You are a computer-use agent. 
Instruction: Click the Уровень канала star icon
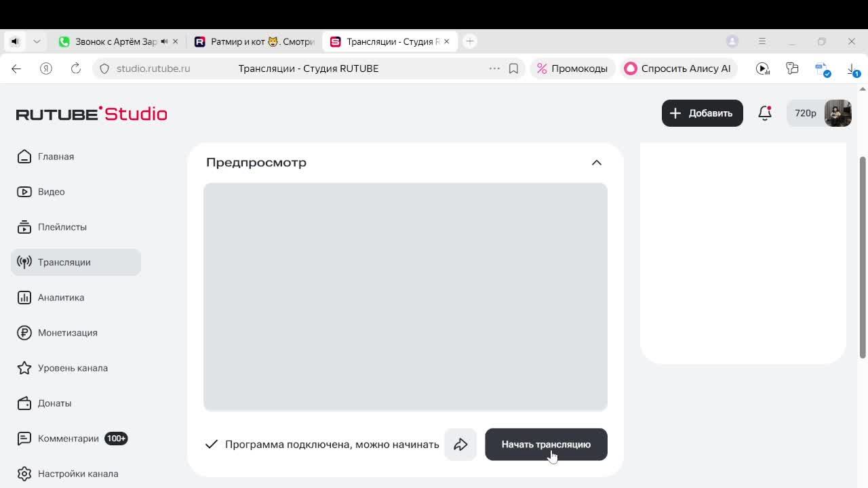[24, 368]
